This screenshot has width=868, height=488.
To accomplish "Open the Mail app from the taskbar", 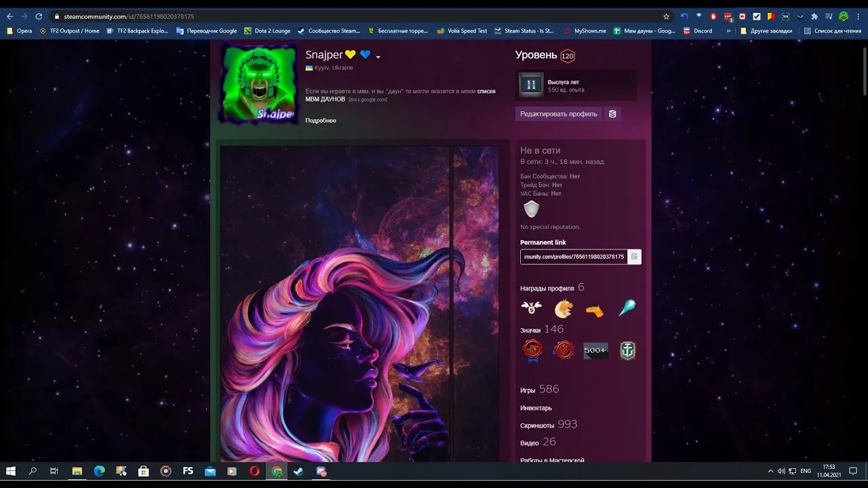I will (x=210, y=471).
